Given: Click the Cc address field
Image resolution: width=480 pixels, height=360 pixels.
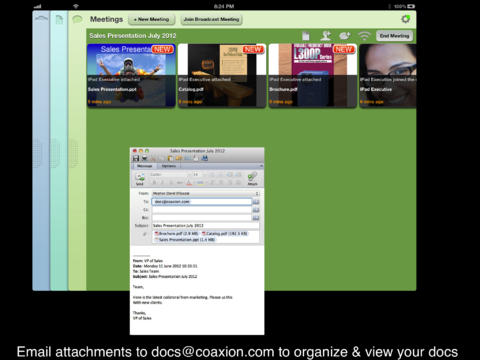Looking at the screenshot, I should pos(202,210).
